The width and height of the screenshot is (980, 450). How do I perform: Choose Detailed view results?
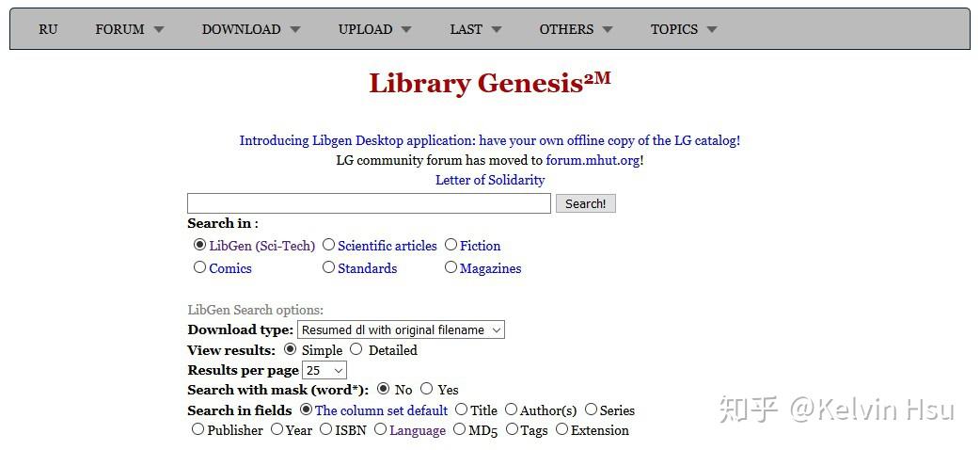[356, 349]
